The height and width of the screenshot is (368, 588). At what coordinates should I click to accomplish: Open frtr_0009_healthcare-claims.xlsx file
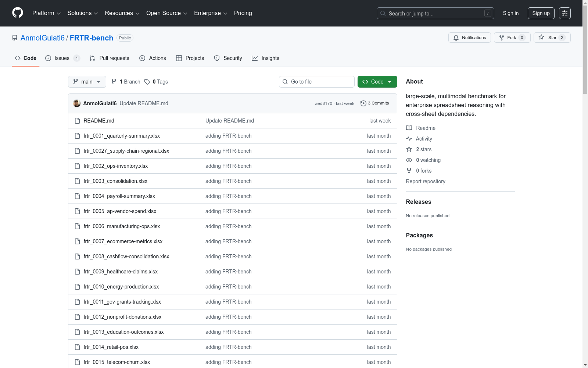point(121,272)
